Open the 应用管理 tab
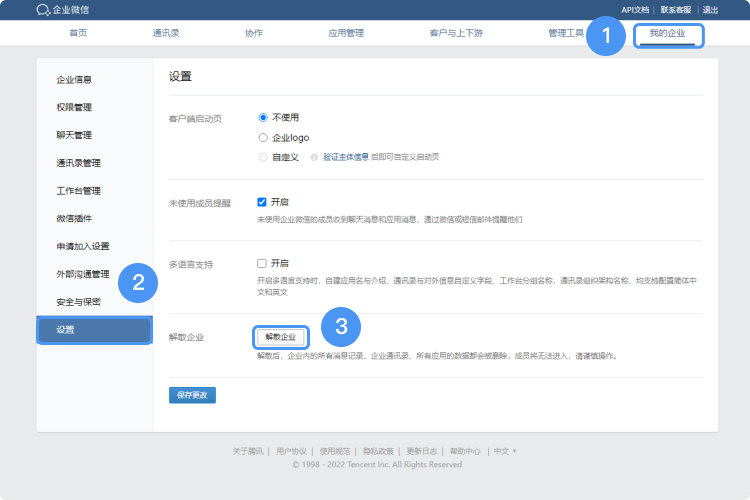Image resolution: width=750 pixels, height=500 pixels. coord(346,34)
